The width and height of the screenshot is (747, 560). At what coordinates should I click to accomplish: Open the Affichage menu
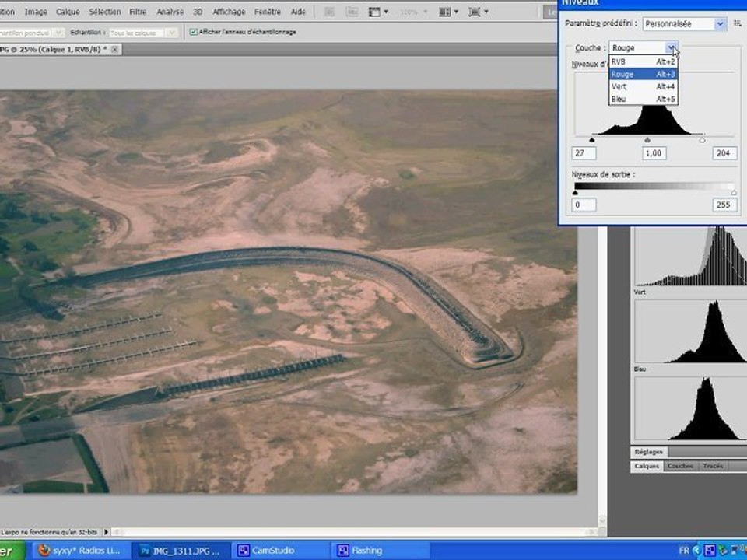point(229,12)
